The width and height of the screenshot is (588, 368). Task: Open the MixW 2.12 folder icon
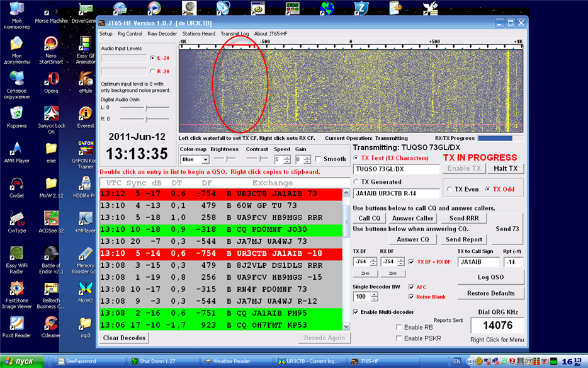[x=51, y=187]
